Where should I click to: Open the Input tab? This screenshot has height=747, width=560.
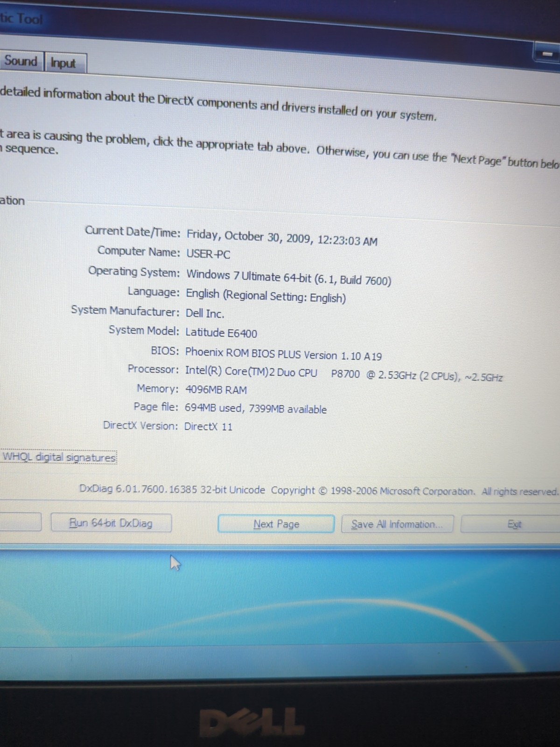point(64,63)
